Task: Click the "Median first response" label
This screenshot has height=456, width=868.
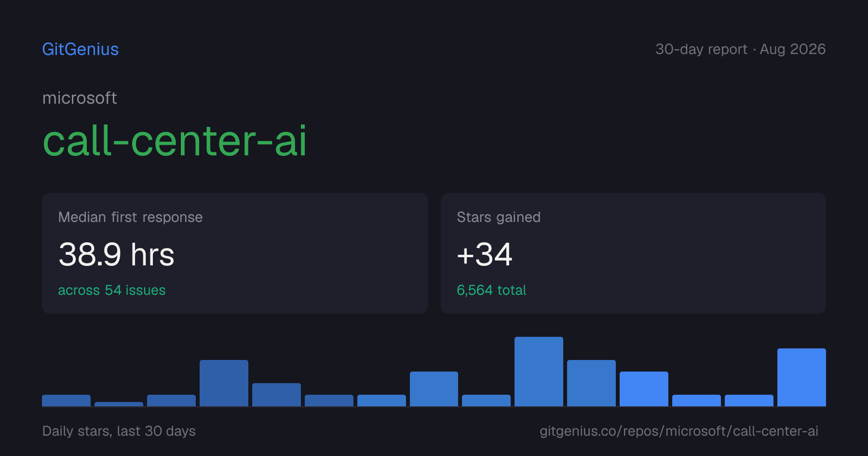Action: [130, 217]
